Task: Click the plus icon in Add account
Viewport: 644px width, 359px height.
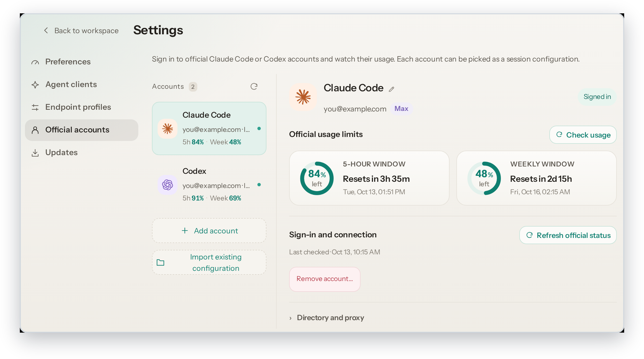Action: [x=185, y=231]
